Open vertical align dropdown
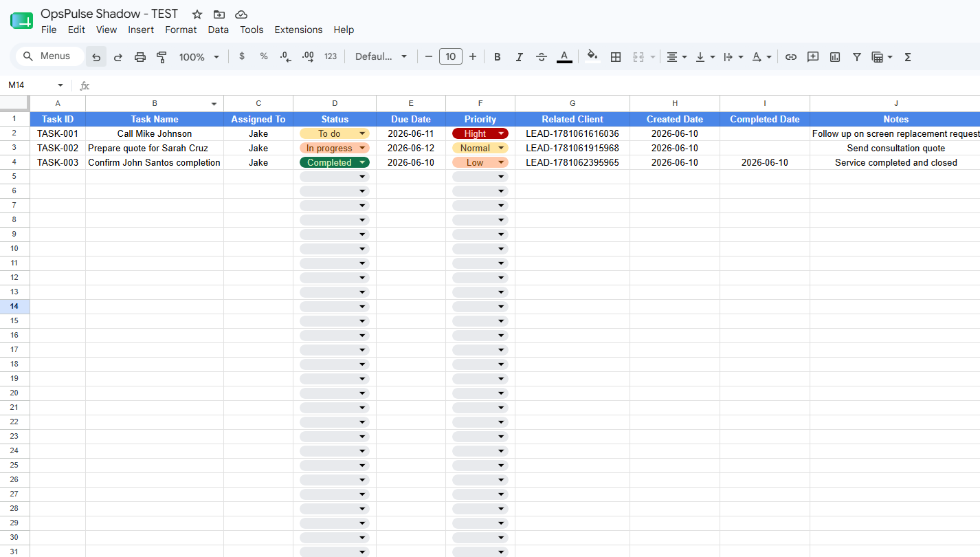The height and width of the screenshot is (557, 980). (x=705, y=57)
